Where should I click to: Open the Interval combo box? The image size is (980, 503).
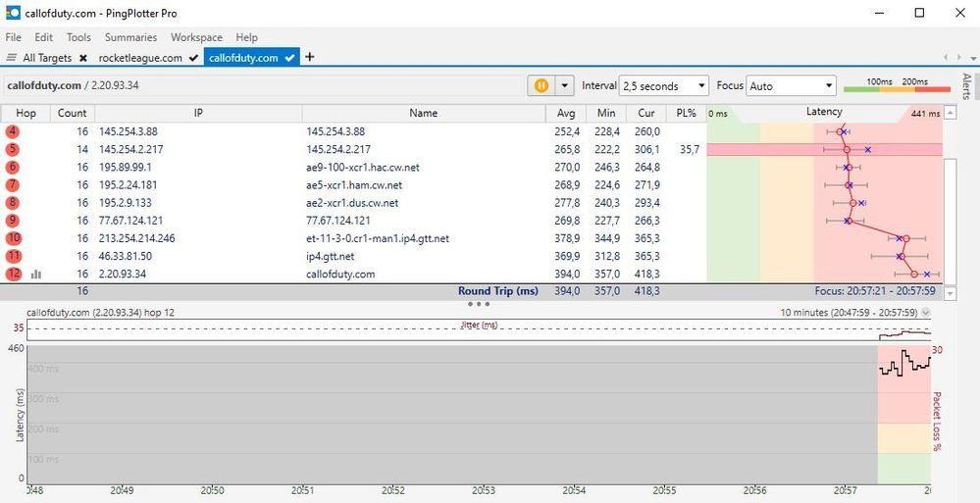pos(663,86)
